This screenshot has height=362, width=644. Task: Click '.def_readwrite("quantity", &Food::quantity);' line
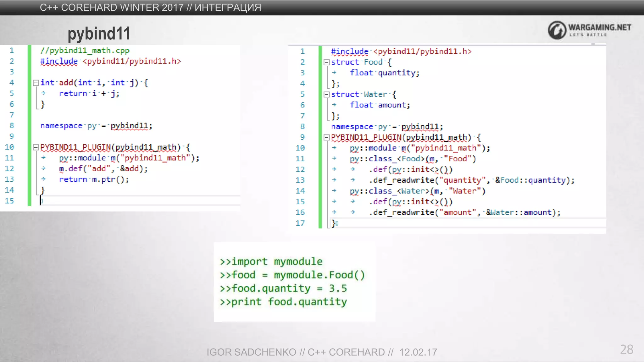pos(472,180)
